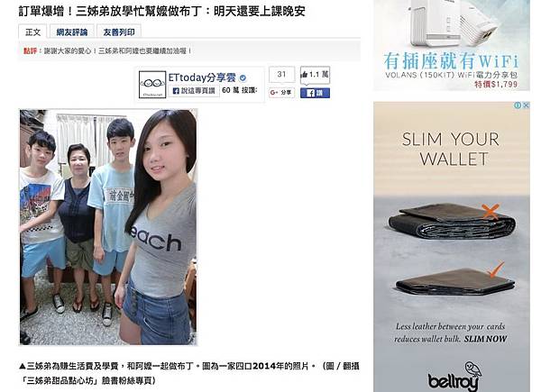Viewport: 541px width, 392px height.
Task: Click the Google+ 分享 button
Action: tap(281, 93)
